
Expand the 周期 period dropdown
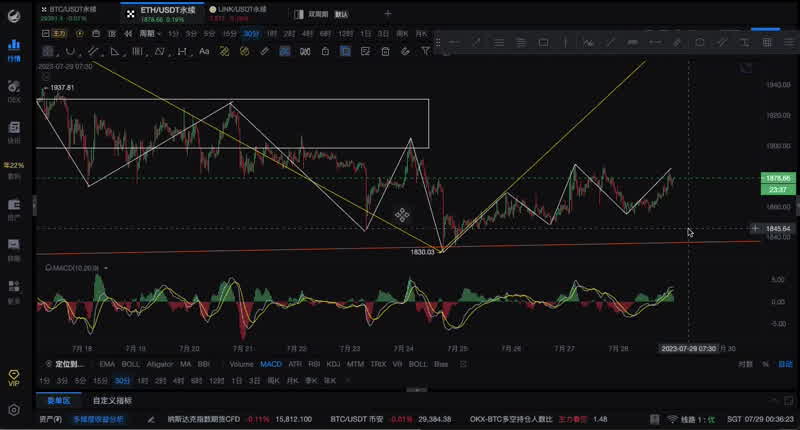click(150, 33)
